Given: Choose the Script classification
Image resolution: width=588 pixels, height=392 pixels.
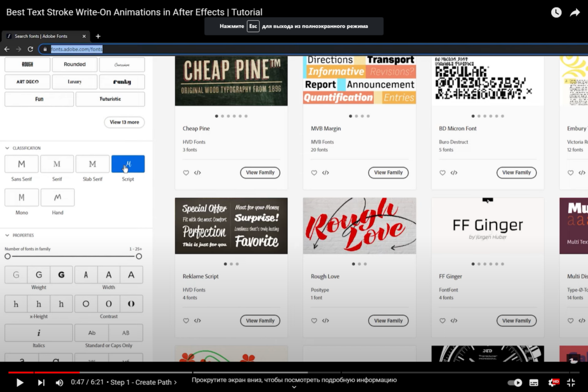Looking at the screenshot, I should pos(128,164).
